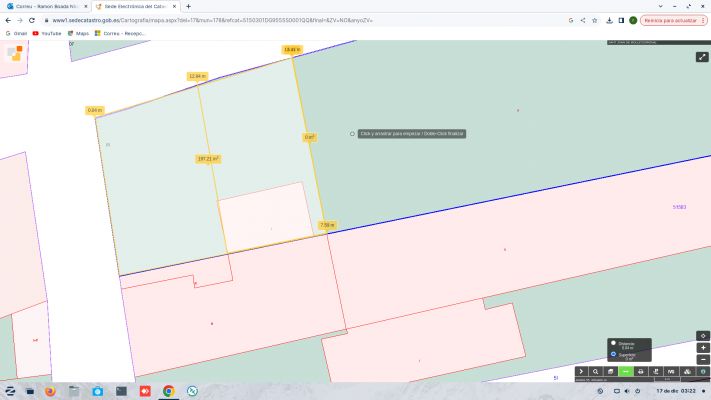Open the YouTube bookmark
Image resolution: width=711 pixels, height=400 pixels.
coord(46,33)
